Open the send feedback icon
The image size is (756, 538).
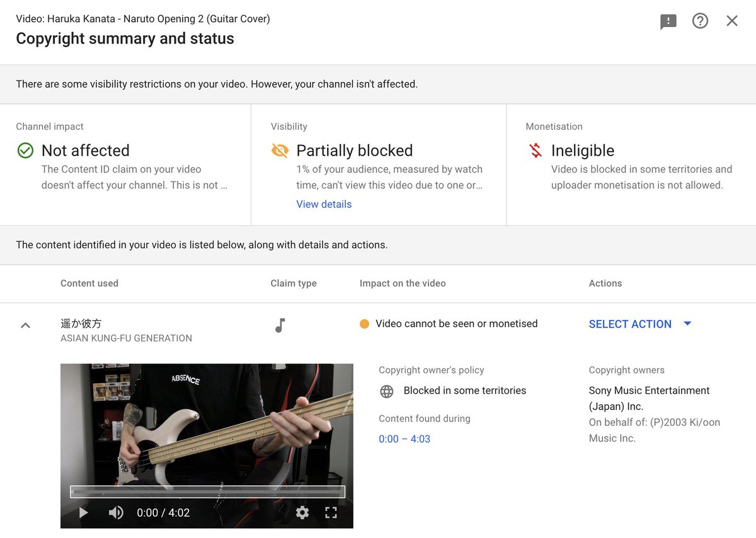click(668, 21)
